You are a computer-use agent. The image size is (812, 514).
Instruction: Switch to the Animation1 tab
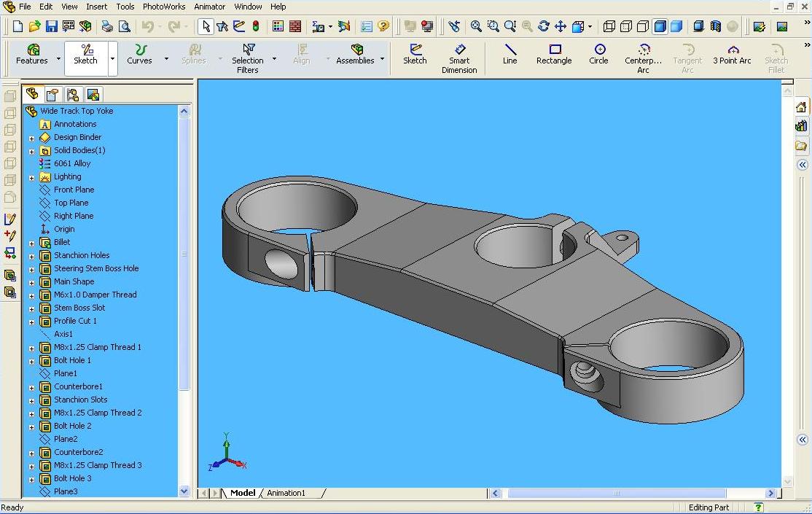(286, 493)
